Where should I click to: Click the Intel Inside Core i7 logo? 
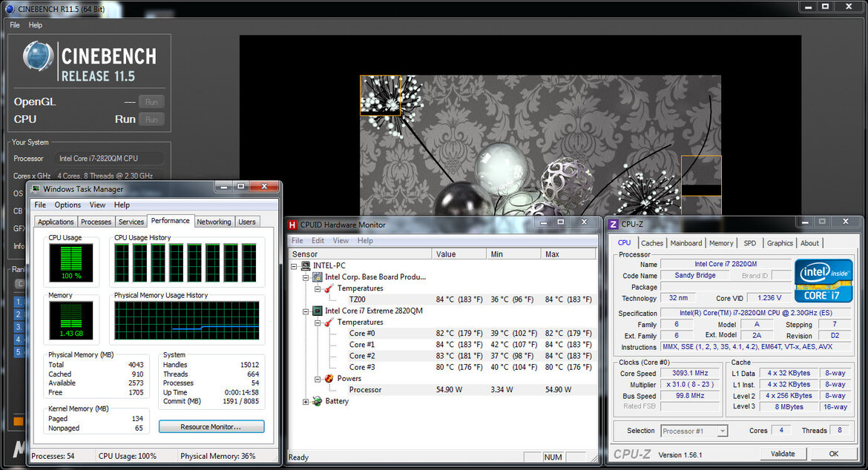tap(823, 281)
